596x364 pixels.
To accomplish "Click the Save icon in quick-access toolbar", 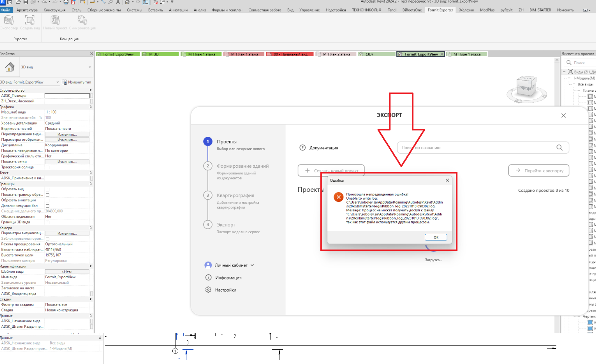I will click(26, 2).
